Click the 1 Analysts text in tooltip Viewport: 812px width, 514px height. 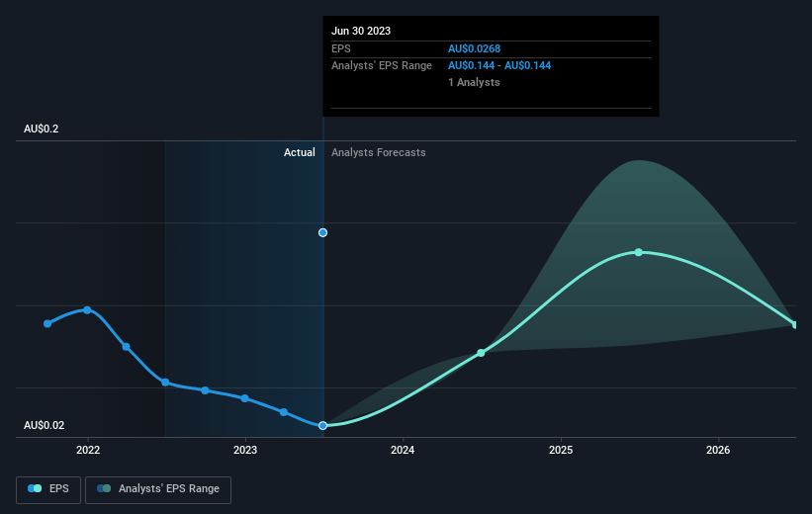(474, 82)
